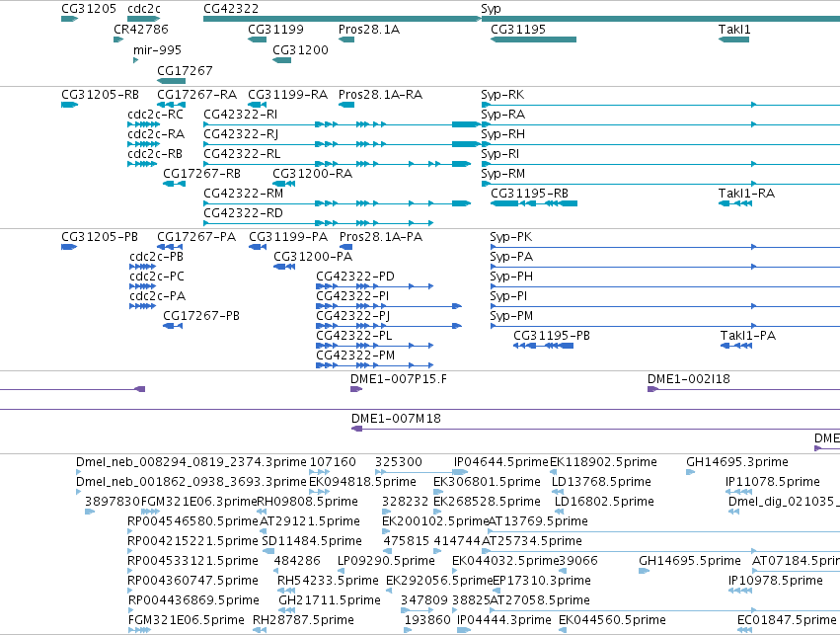This screenshot has height=635, width=840.
Task: Click the CG42322-RD transcript label
Action: coord(243,214)
